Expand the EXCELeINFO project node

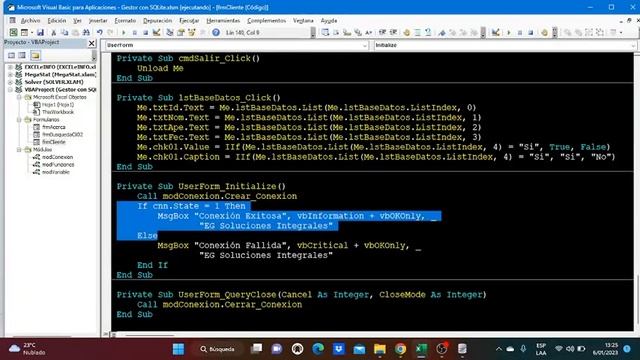(10, 67)
